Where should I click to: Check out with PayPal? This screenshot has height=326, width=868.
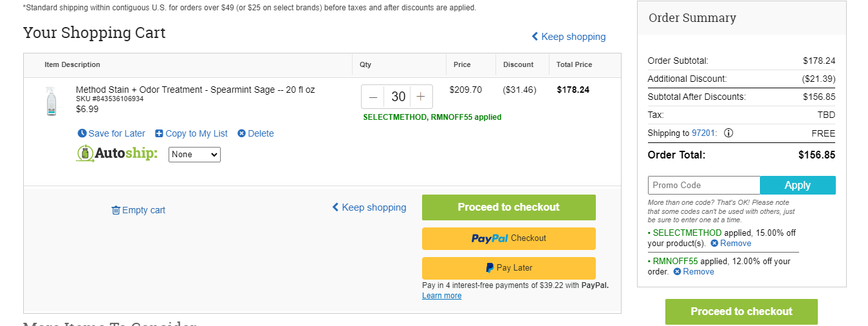pyautogui.click(x=509, y=238)
